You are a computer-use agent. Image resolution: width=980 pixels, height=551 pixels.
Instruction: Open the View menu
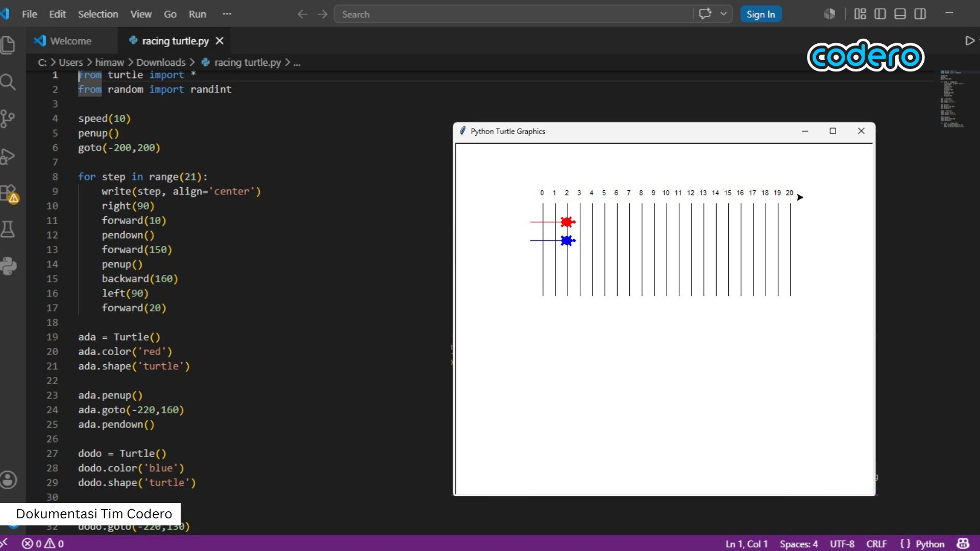pos(141,14)
